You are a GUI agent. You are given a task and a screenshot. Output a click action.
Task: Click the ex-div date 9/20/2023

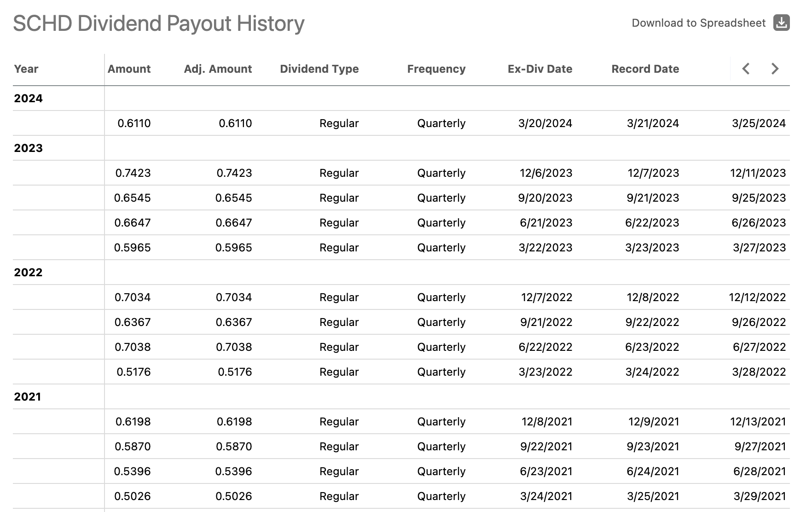pos(545,198)
